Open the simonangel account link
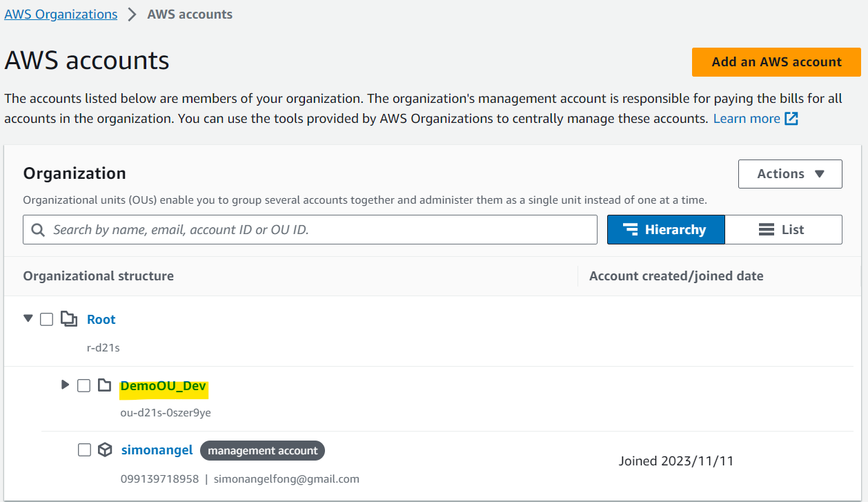 (157, 450)
